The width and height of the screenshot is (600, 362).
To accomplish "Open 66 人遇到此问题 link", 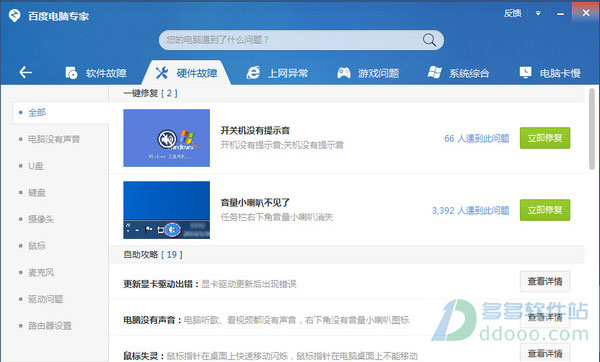I will click(x=476, y=139).
